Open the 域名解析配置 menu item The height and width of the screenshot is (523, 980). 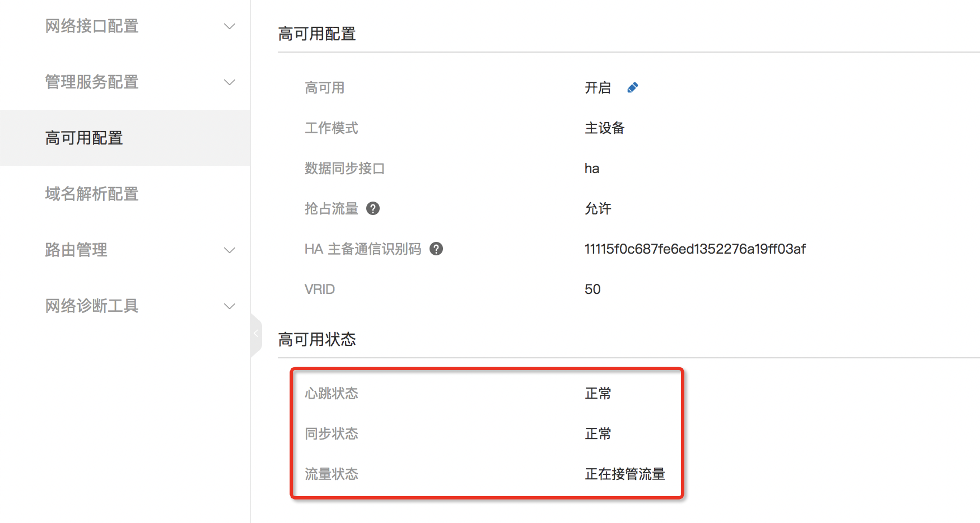pyautogui.click(x=92, y=194)
